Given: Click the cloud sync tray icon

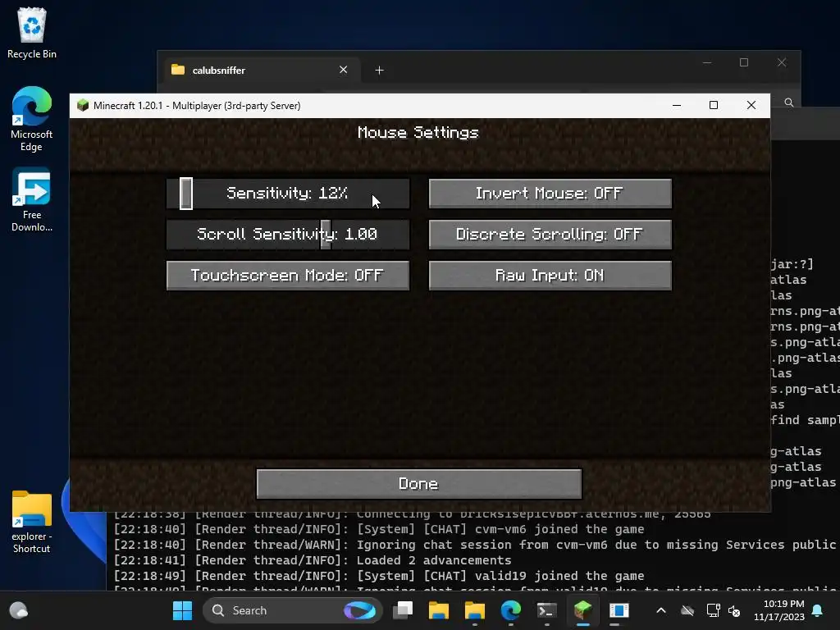Looking at the screenshot, I should coord(687,610).
